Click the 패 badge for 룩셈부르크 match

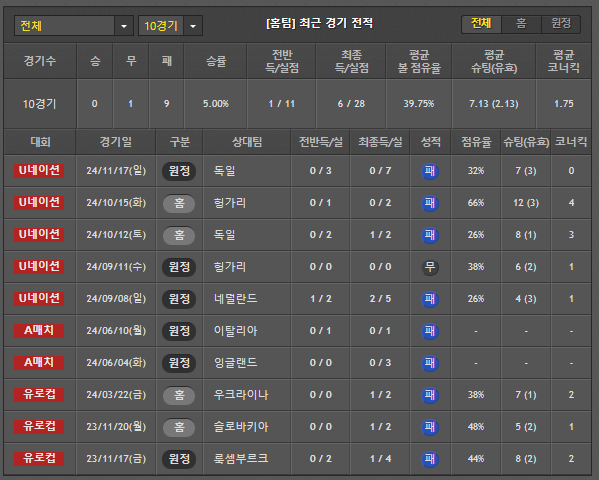430,459
